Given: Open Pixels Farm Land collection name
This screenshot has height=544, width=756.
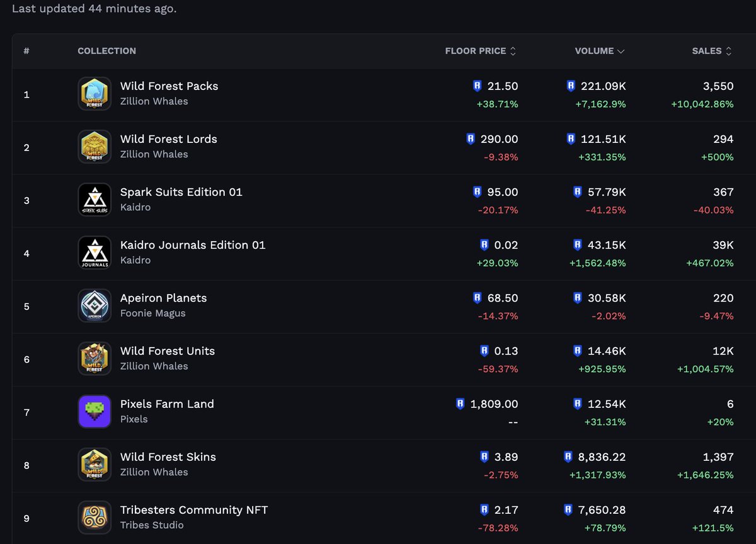Looking at the screenshot, I should pyautogui.click(x=167, y=404).
